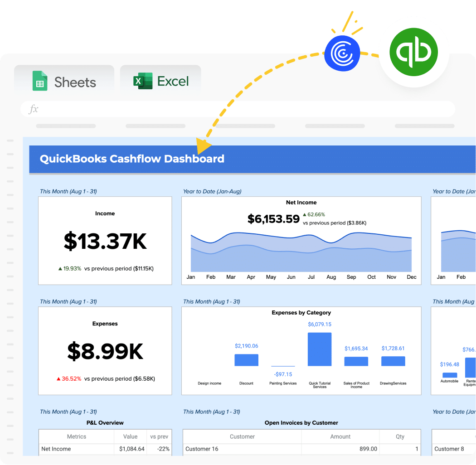Screen dimensions: 476x465
Task: Click the blue Coefficient logo icon
Action: click(x=342, y=53)
